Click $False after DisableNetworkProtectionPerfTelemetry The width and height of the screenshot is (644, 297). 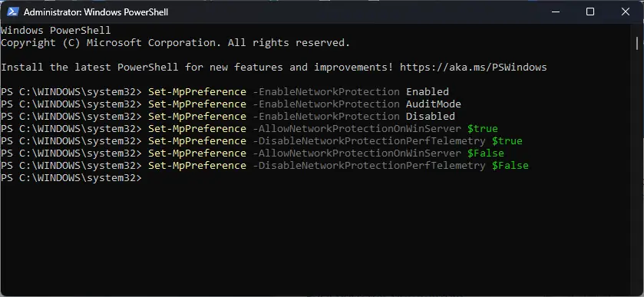click(510, 166)
